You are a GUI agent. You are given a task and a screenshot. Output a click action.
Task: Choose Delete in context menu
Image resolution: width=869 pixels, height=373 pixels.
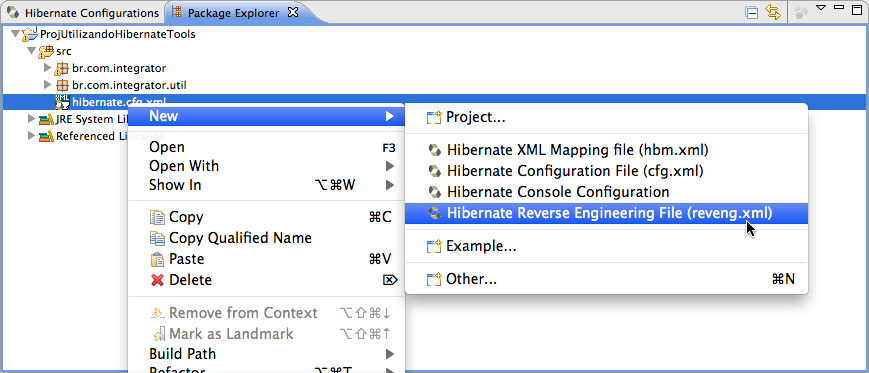click(x=267, y=280)
